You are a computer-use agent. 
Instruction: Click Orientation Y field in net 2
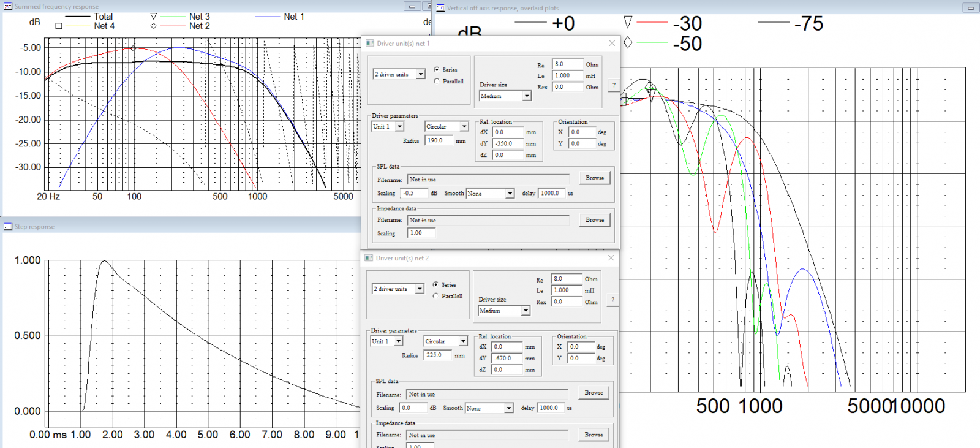[581, 358]
